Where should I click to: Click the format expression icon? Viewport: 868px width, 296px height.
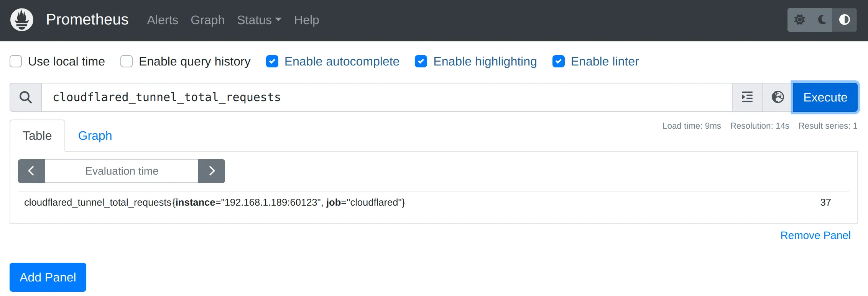click(x=747, y=97)
